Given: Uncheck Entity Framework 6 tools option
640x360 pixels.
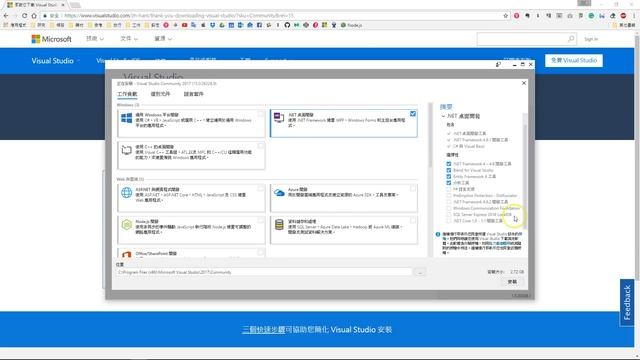Looking at the screenshot, I should pos(449,176).
